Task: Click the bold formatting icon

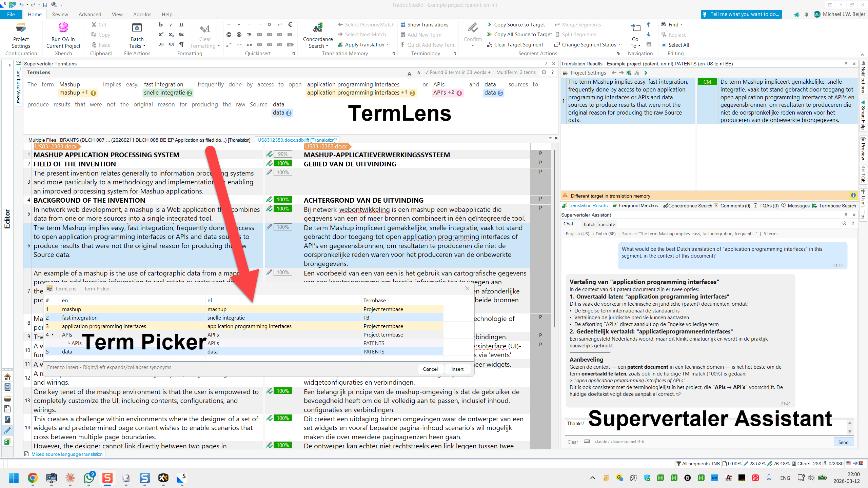Action: (161, 25)
